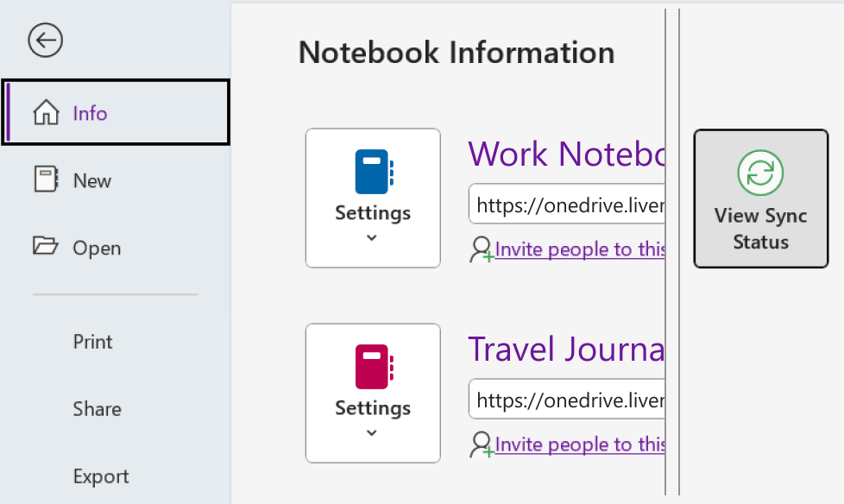The height and width of the screenshot is (504, 844).
Task: Click the Open folder icon in sidebar
Action: click(43, 248)
